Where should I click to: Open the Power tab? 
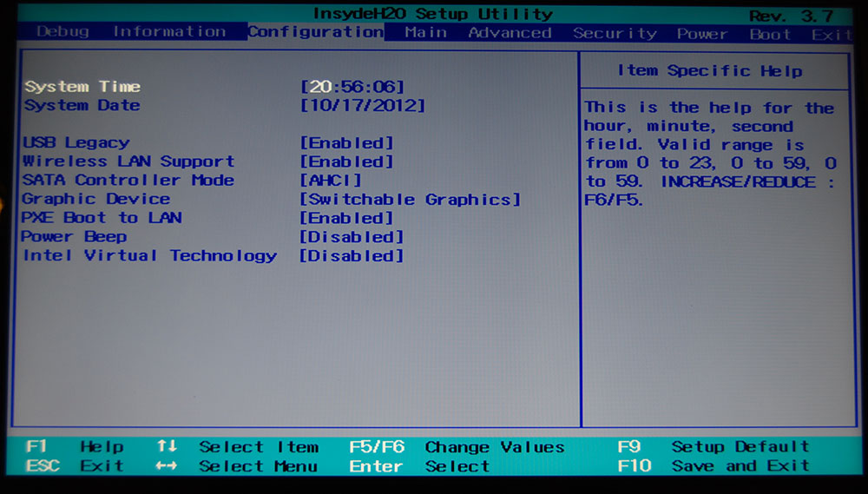click(x=702, y=34)
